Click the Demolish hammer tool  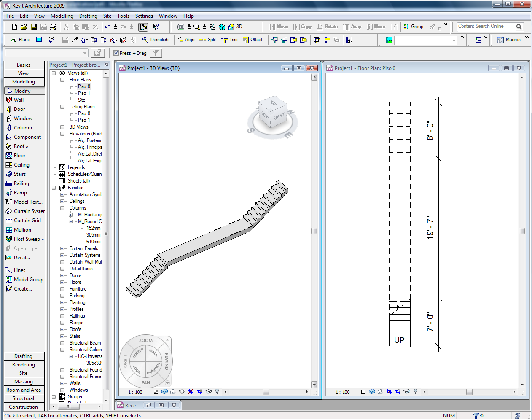pyautogui.click(x=155, y=40)
